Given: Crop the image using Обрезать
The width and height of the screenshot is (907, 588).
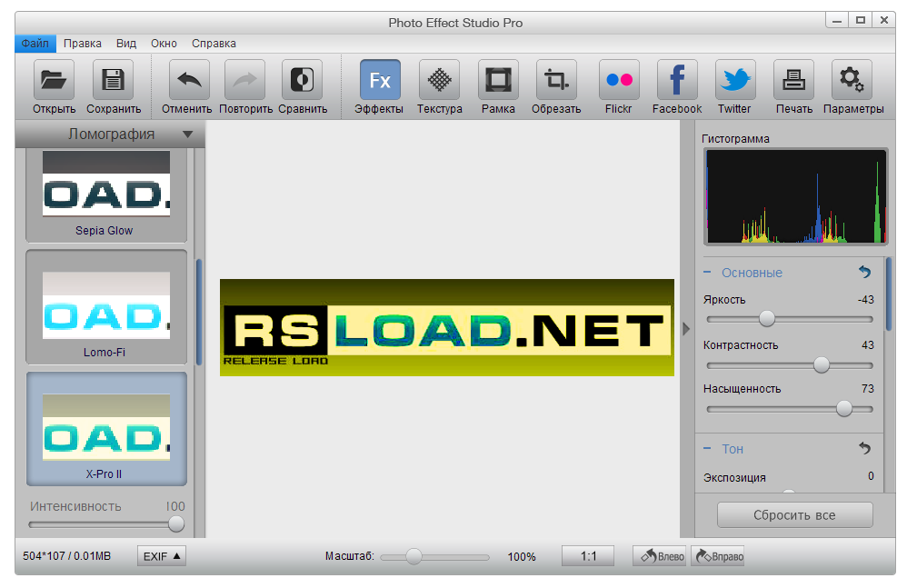Looking at the screenshot, I should click(556, 80).
